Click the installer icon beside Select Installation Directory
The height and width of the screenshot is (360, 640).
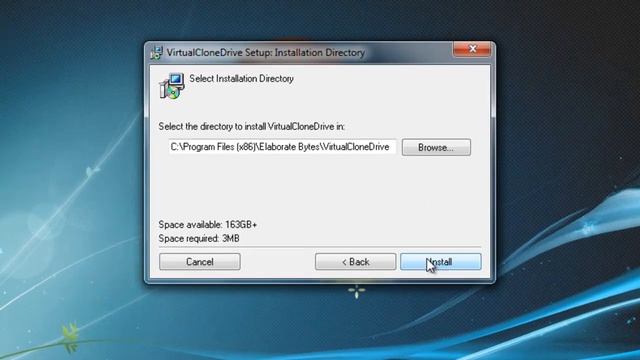171,86
